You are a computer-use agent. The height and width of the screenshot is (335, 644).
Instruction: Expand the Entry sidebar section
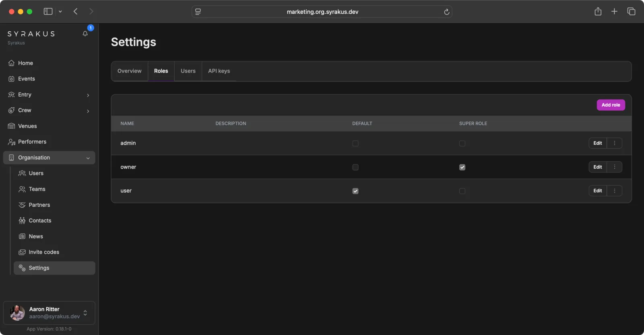88,95
